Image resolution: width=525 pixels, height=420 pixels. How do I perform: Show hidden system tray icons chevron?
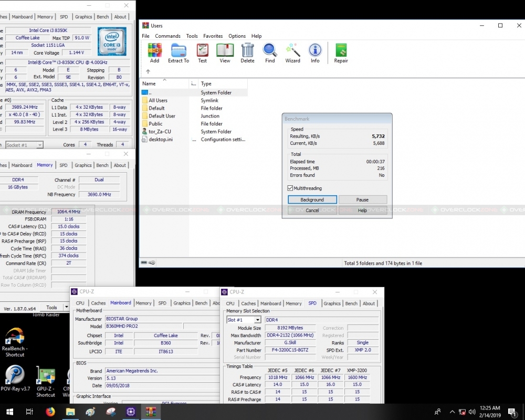pos(452,412)
